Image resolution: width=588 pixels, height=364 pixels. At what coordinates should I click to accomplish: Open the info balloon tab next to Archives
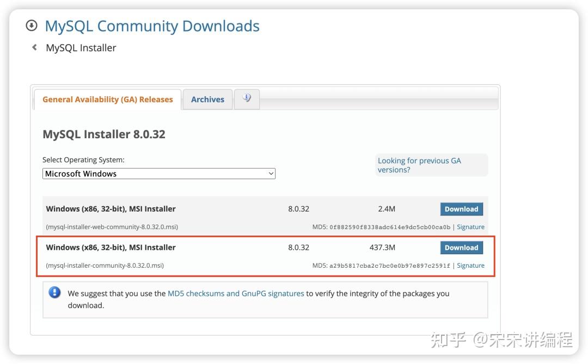pyautogui.click(x=247, y=98)
